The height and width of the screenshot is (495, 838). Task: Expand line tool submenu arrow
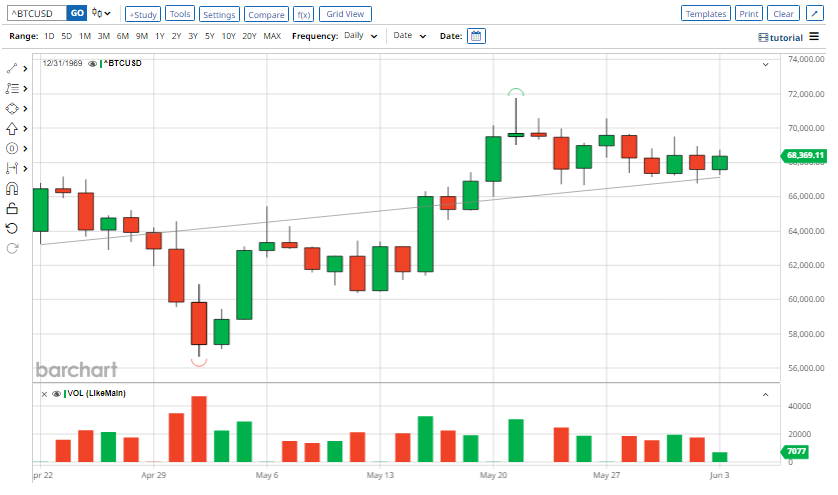click(x=25, y=69)
